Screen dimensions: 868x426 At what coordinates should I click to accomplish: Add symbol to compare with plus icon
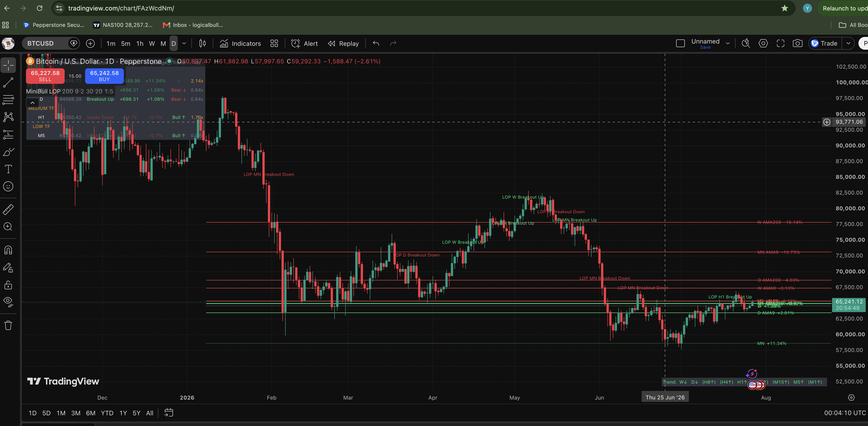[x=90, y=44]
